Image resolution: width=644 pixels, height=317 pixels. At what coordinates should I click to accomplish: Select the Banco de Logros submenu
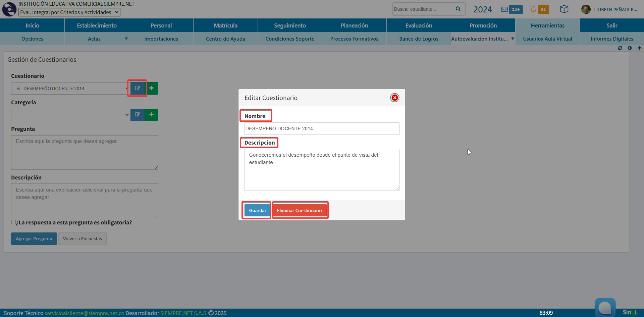(419, 39)
